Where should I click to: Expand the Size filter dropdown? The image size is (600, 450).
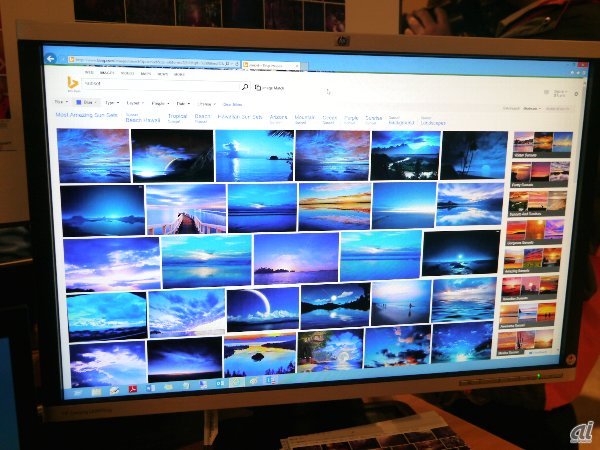tap(61, 101)
